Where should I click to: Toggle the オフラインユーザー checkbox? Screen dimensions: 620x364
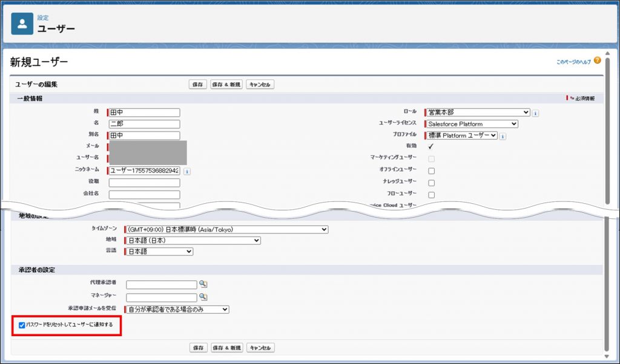click(431, 171)
